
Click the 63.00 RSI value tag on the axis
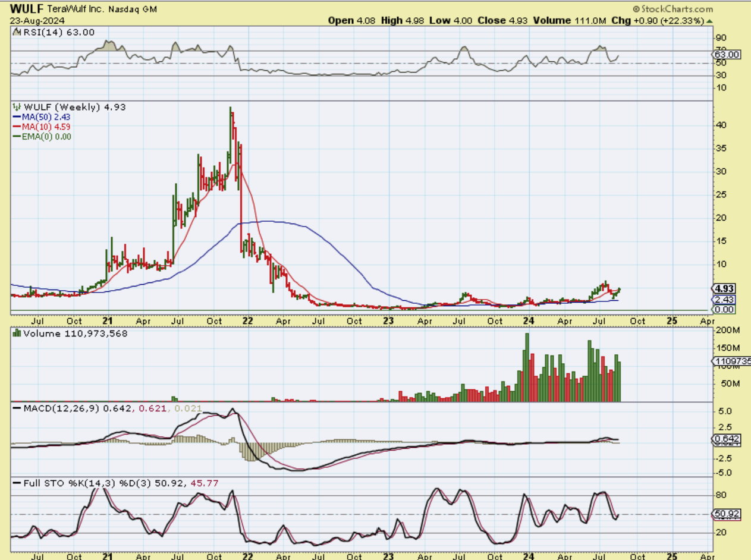pyautogui.click(x=726, y=55)
